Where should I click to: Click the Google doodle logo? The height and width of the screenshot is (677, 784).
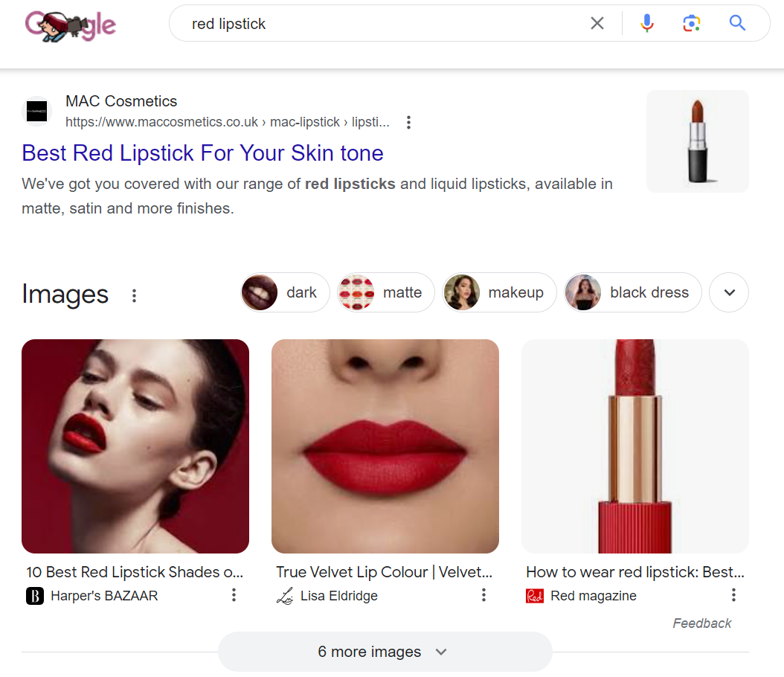coord(70,25)
